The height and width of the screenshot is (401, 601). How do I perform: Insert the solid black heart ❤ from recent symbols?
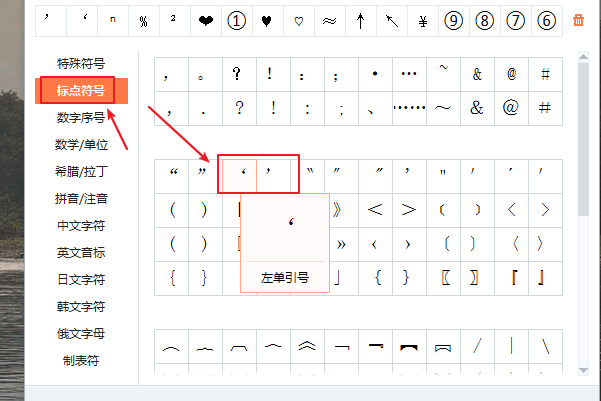(x=205, y=20)
